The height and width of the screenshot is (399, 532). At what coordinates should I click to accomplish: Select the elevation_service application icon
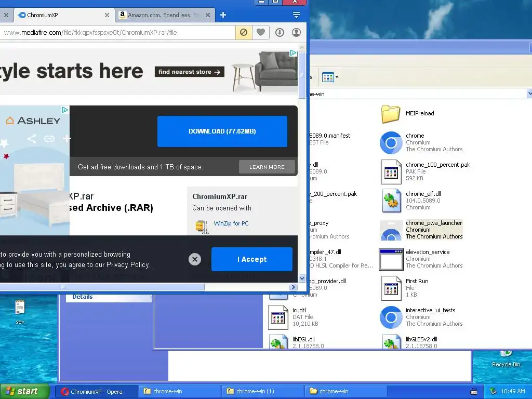click(x=391, y=259)
